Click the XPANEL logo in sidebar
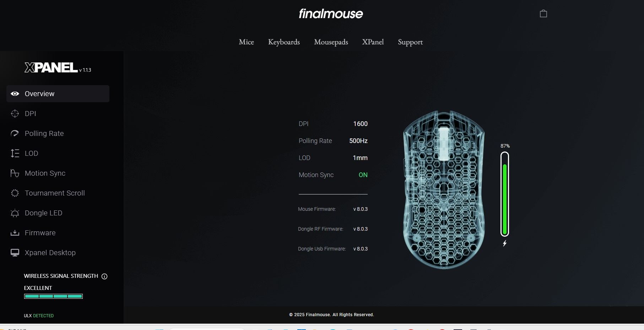 (x=51, y=67)
